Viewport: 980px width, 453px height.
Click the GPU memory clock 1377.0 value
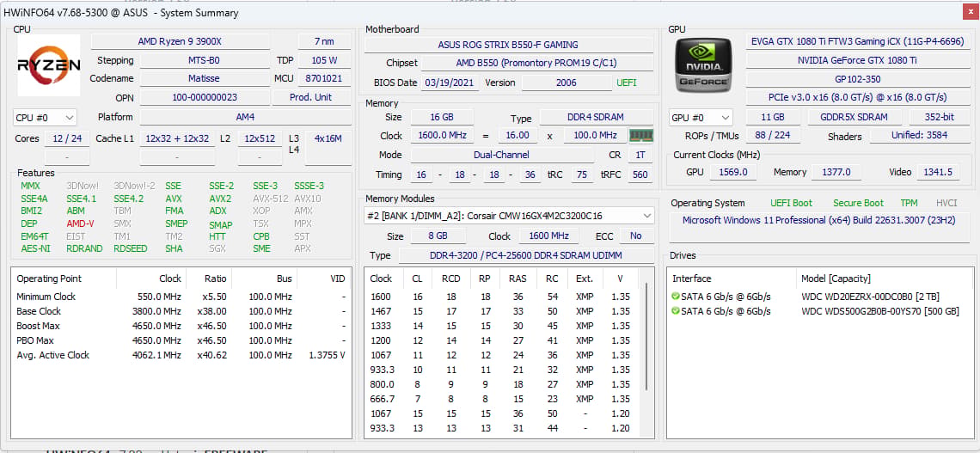click(836, 173)
